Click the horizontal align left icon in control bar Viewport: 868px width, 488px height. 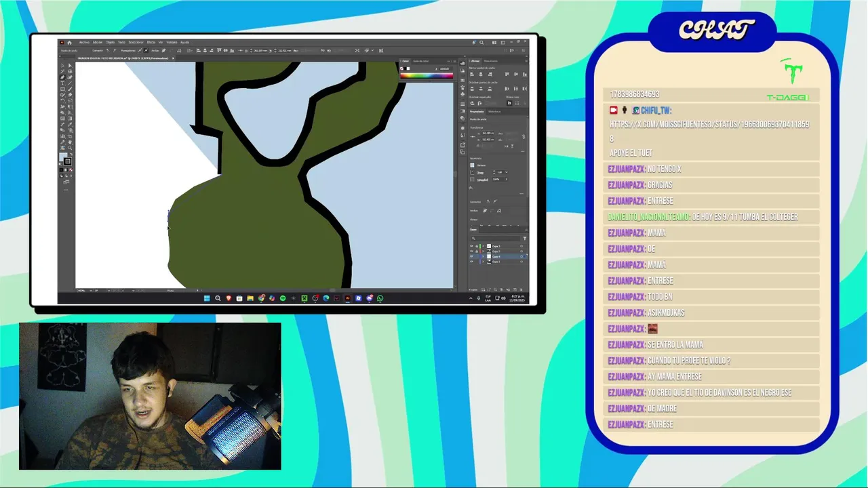click(199, 51)
